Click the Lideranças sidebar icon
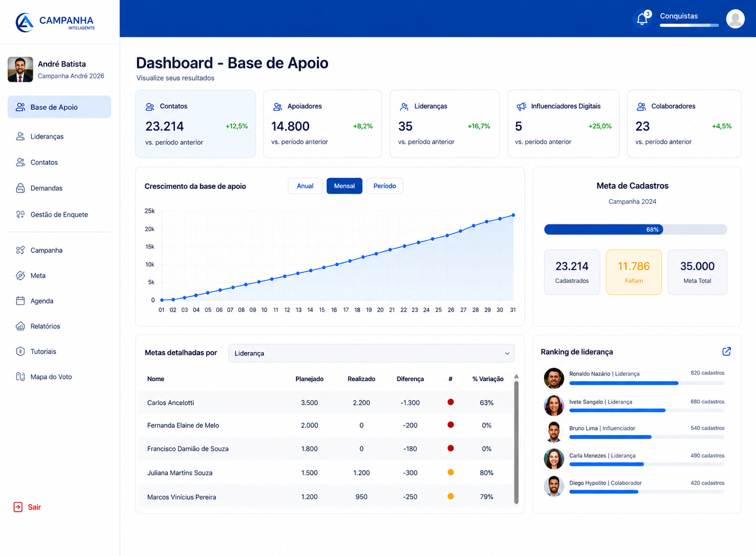Image resolution: width=756 pixels, height=556 pixels. [20, 136]
